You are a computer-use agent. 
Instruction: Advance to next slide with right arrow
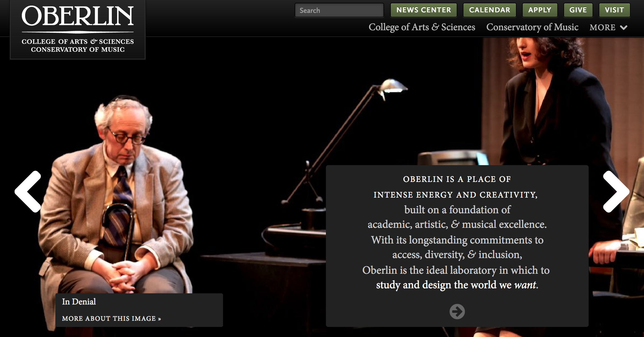616,192
